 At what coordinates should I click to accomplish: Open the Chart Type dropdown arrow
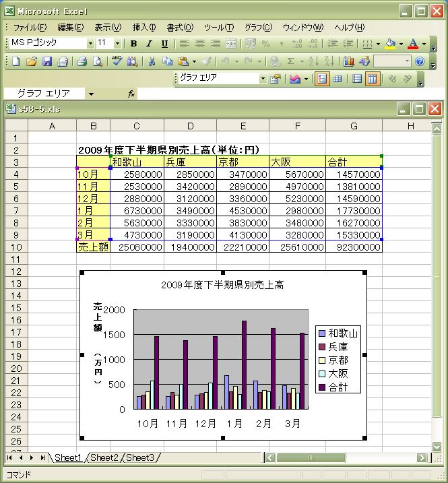[x=306, y=79]
